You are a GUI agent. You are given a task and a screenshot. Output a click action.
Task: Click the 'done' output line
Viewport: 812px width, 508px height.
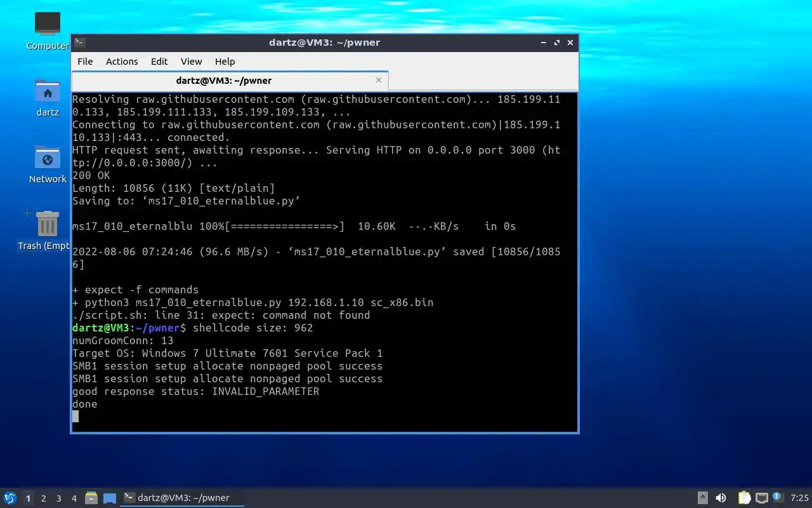[85, 404]
